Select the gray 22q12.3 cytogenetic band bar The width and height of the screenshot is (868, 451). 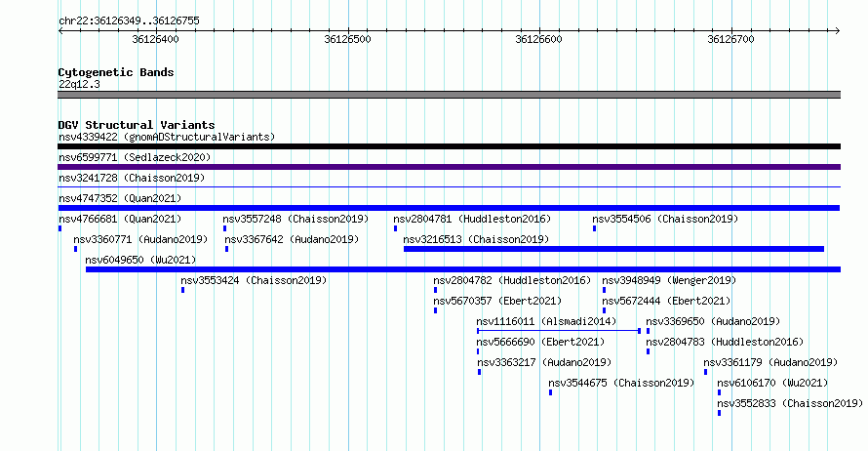coord(449,95)
